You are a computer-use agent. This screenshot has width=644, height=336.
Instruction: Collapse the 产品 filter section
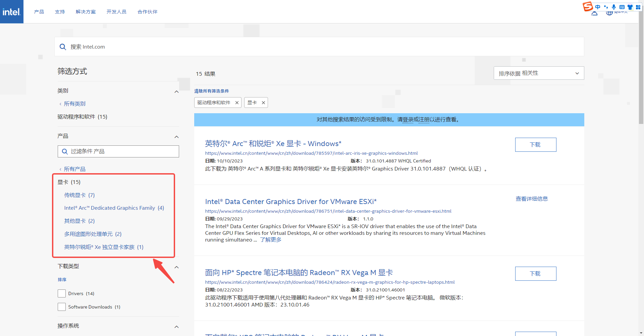coord(176,137)
